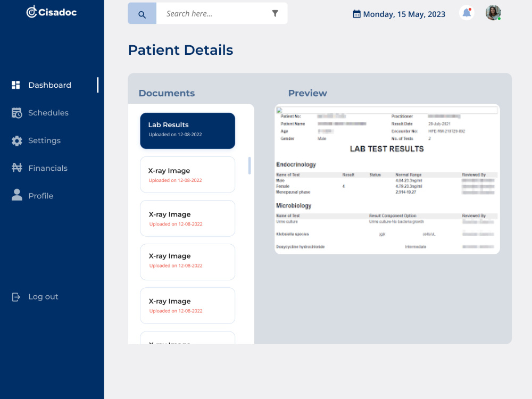Go to Dashboard in sidebar
The image size is (532, 399).
click(50, 85)
